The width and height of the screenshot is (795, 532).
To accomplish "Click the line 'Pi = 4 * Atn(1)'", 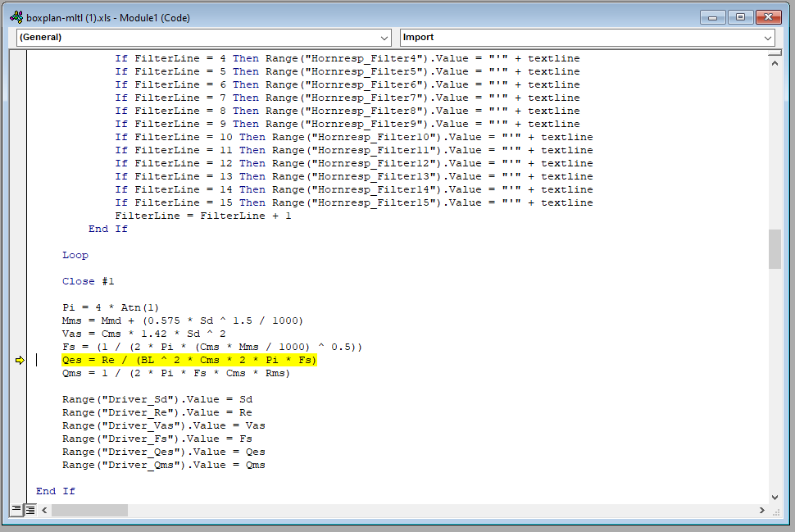I will pyautogui.click(x=111, y=308).
